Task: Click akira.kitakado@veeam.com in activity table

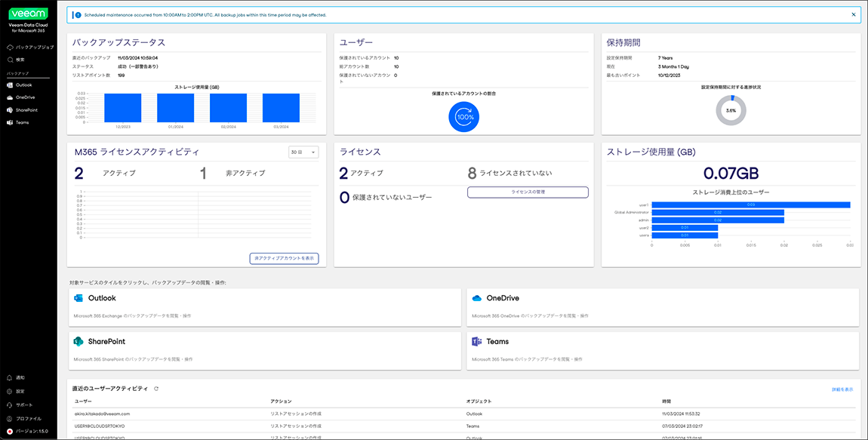Action: click(x=102, y=414)
